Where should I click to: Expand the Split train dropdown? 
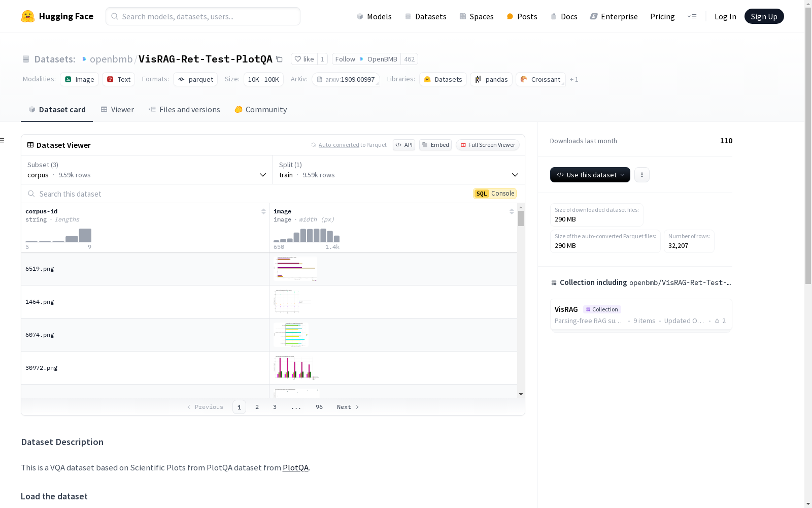pos(399,170)
